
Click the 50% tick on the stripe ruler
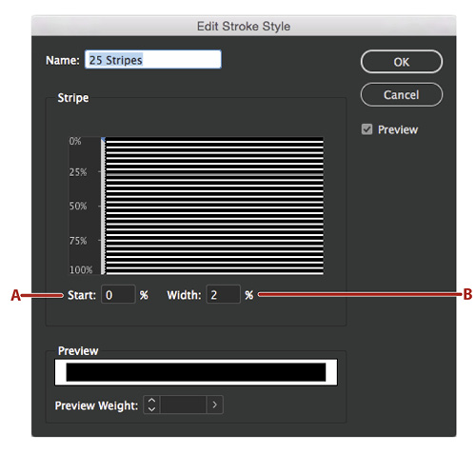point(100,206)
